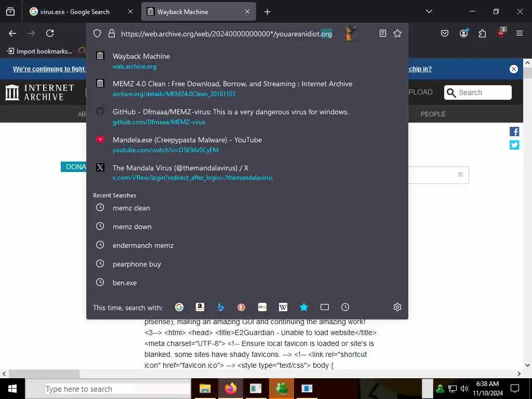The image size is (532, 399).
Task: Click the padlock site security icon
Action: [x=112, y=33]
